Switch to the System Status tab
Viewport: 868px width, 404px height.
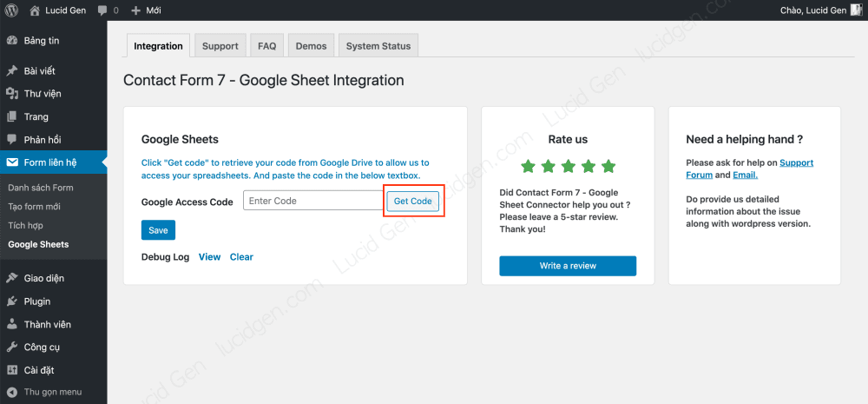point(378,46)
